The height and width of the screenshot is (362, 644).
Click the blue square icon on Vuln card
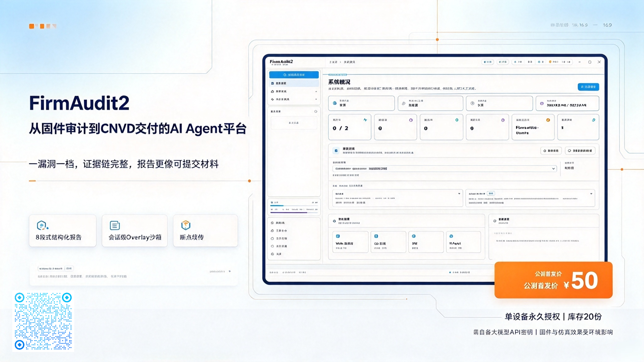[338, 236]
